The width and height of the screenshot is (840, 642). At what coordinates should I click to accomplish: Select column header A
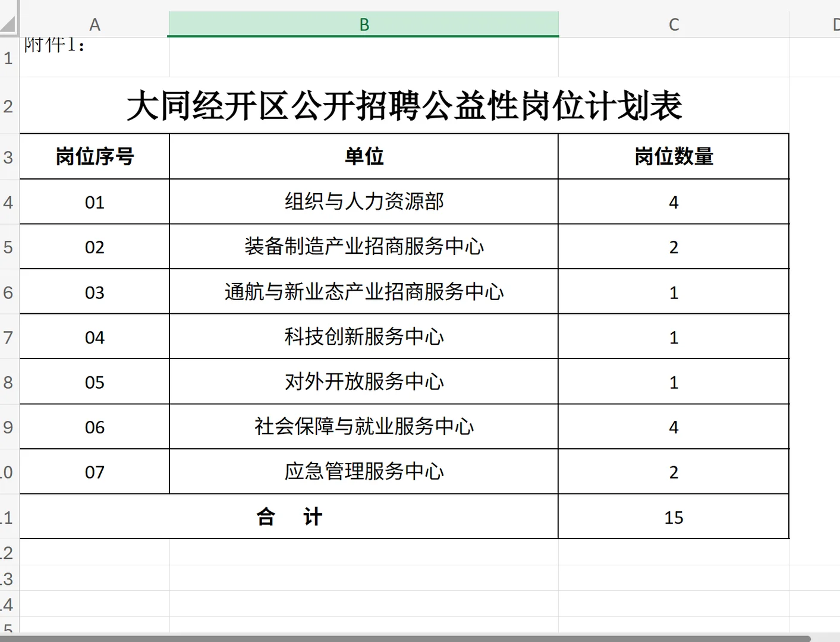pos(95,24)
